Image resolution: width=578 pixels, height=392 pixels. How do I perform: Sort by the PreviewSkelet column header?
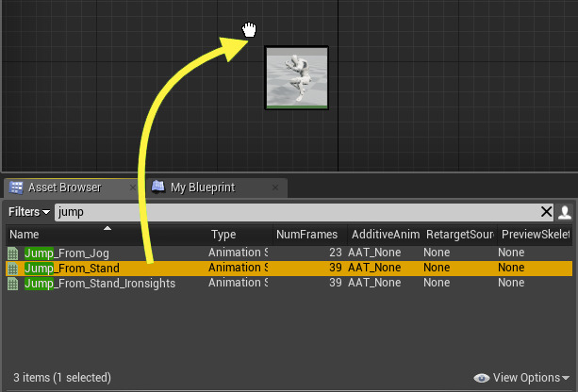click(536, 235)
